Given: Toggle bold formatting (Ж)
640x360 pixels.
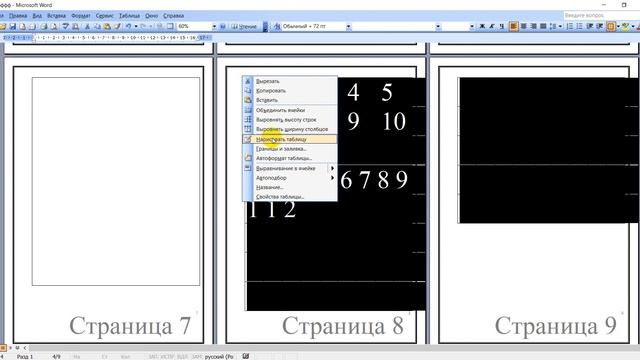Looking at the screenshot, I should pyautogui.click(x=482, y=27).
